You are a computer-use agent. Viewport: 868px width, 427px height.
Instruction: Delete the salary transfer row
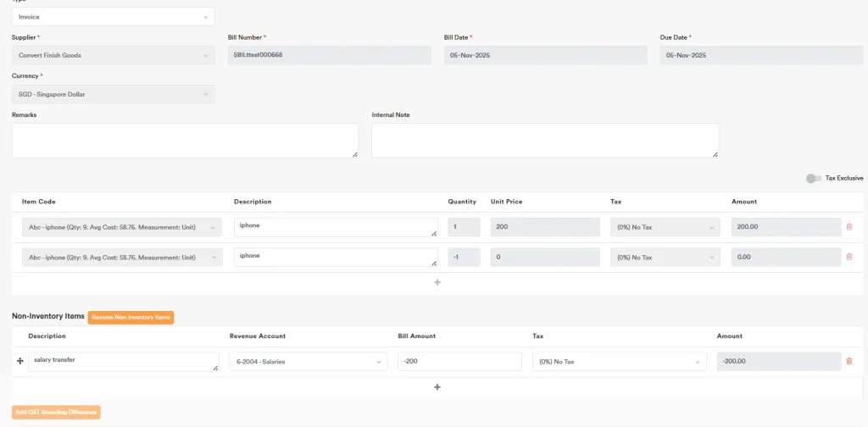click(849, 361)
